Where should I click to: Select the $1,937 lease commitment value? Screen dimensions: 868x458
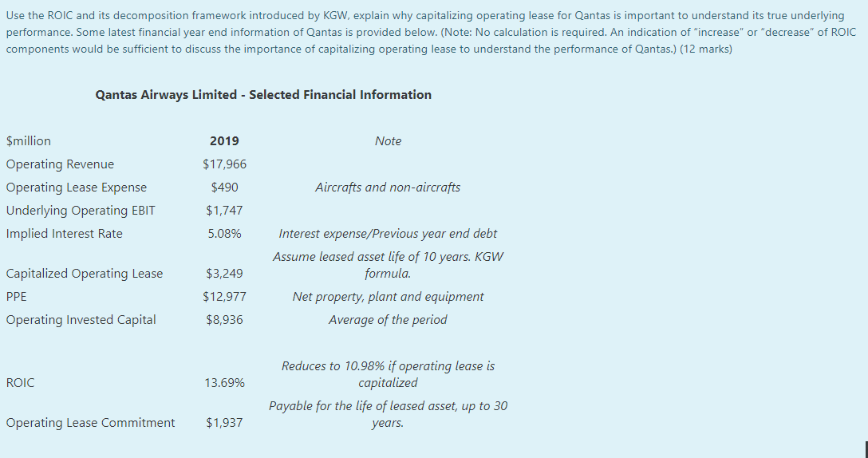pos(225,423)
